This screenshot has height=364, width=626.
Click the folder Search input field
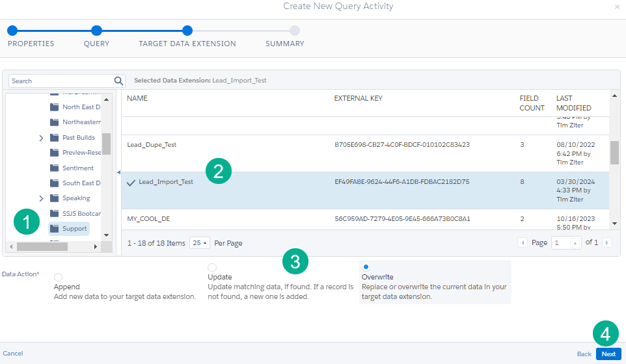(x=61, y=81)
